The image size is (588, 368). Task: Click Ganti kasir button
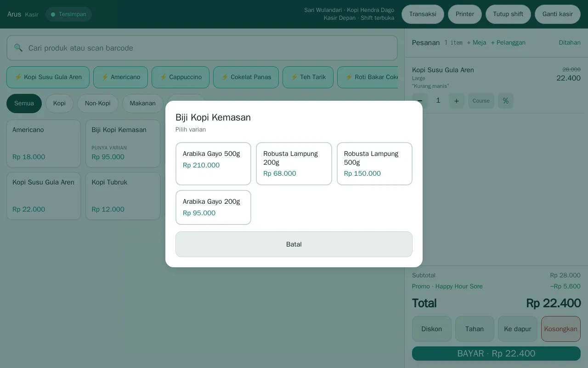558,14
